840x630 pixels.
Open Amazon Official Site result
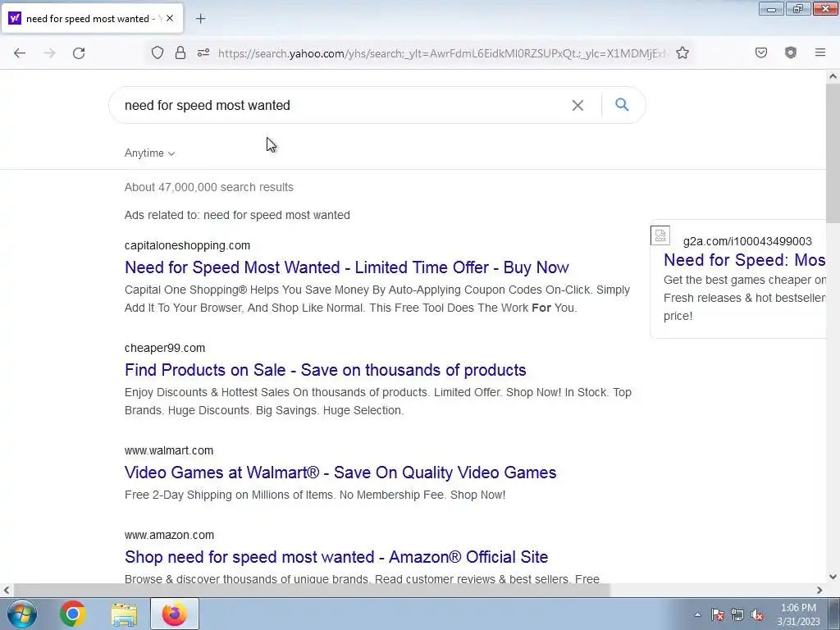336,557
